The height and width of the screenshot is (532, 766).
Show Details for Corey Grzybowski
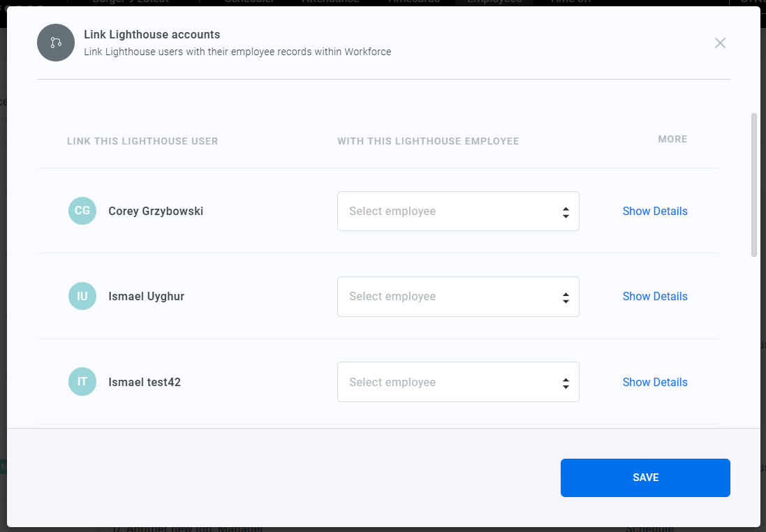pyautogui.click(x=654, y=211)
